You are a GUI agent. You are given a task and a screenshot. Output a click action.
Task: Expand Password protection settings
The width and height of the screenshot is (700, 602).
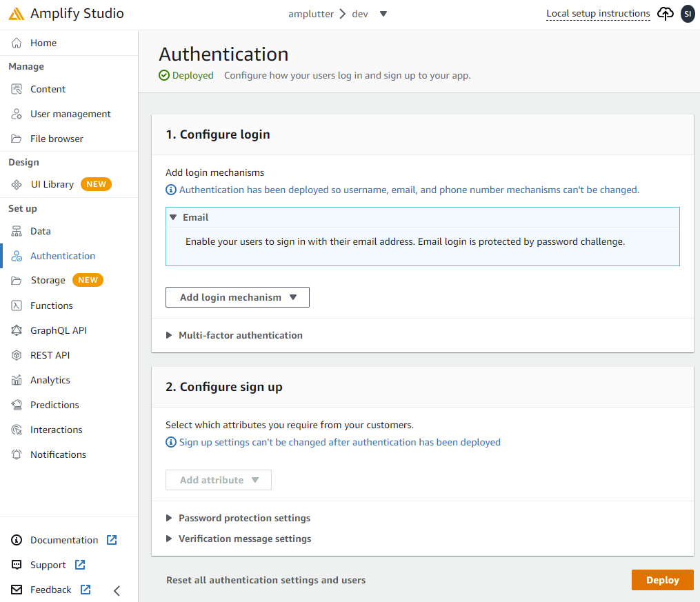[x=239, y=518]
